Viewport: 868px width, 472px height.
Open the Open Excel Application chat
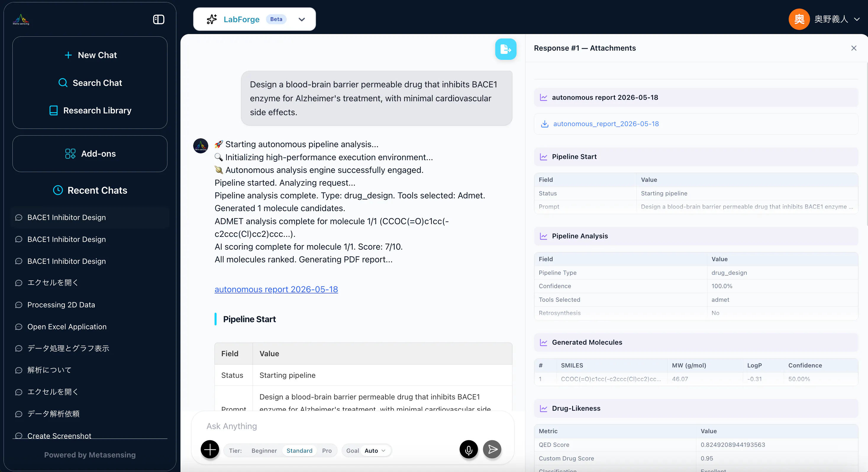[x=90, y=327]
